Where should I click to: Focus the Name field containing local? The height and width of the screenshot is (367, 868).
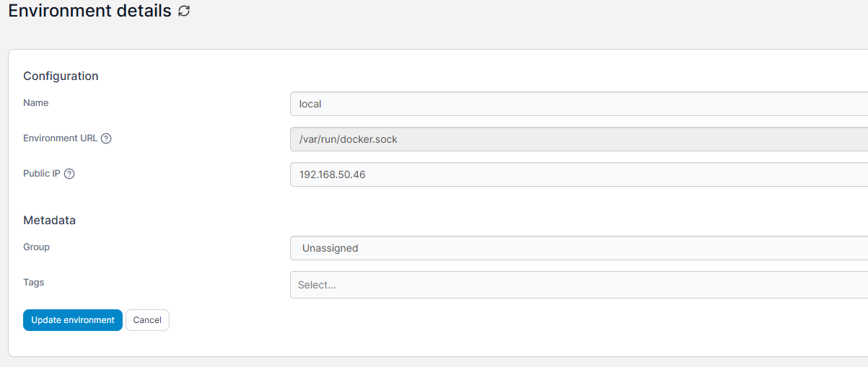(x=579, y=104)
